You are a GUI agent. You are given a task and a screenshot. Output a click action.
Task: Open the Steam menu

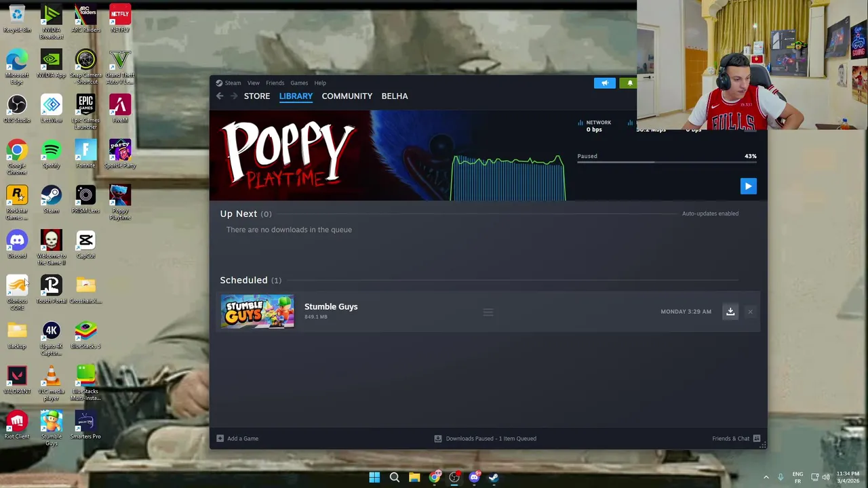233,83
